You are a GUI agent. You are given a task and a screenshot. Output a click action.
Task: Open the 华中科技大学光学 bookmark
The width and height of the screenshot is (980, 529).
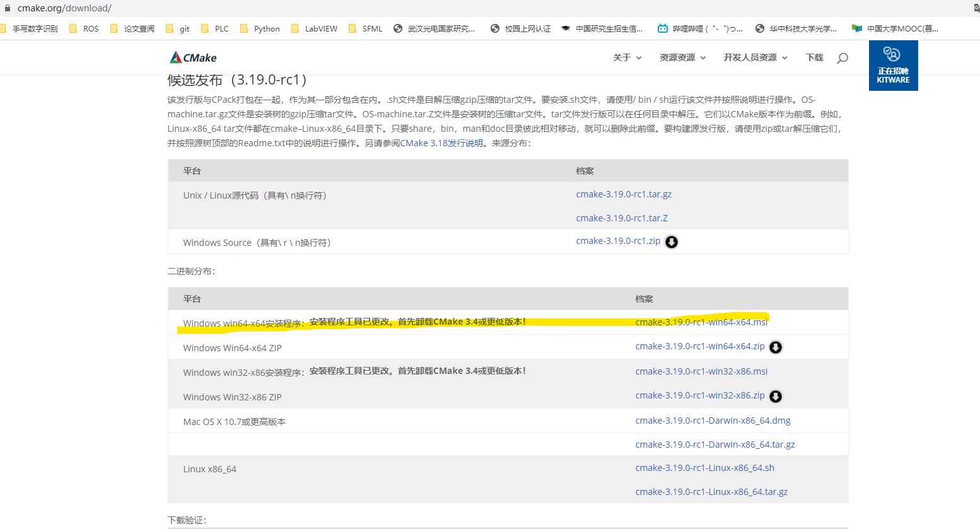pyautogui.click(x=796, y=28)
